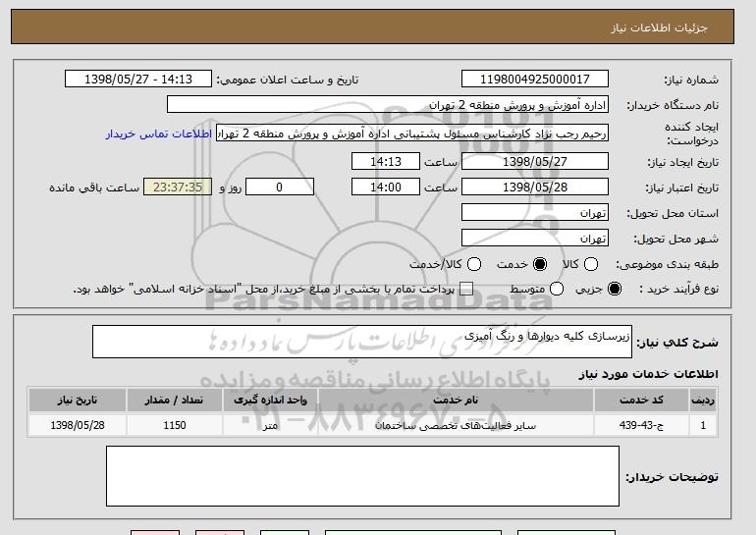Click the تعداد / مقدار column header
Viewport: 756px width, 535px height.
174,401
